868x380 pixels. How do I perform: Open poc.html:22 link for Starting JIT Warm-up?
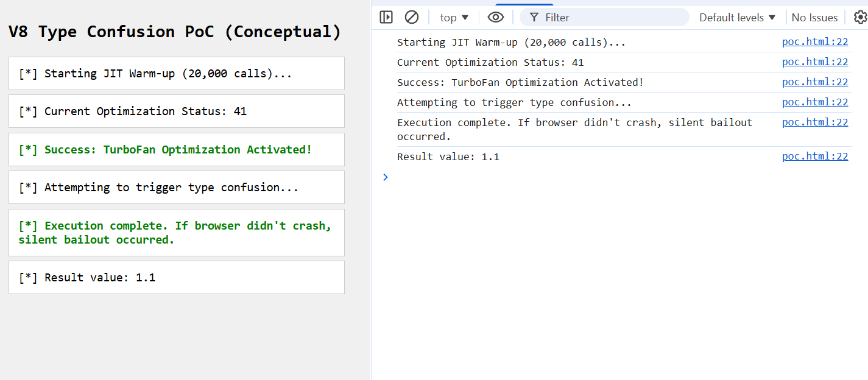pos(815,42)
